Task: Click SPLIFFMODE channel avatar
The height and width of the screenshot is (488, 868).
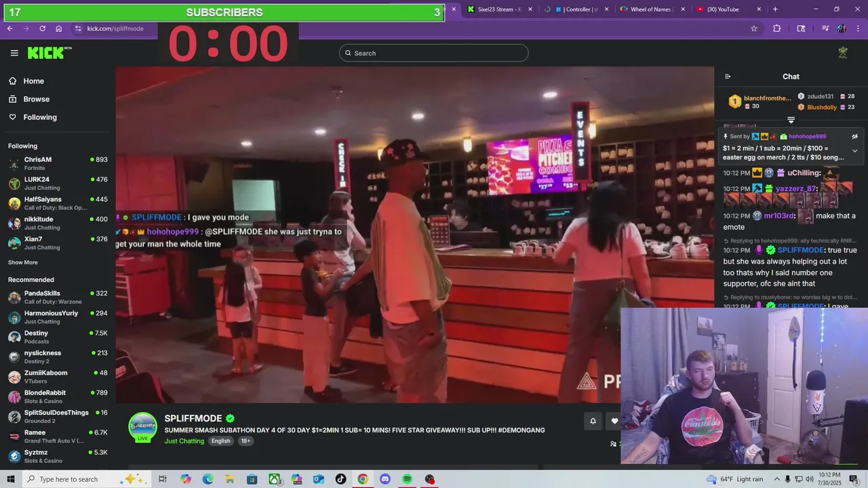Action: coord(143,426)
